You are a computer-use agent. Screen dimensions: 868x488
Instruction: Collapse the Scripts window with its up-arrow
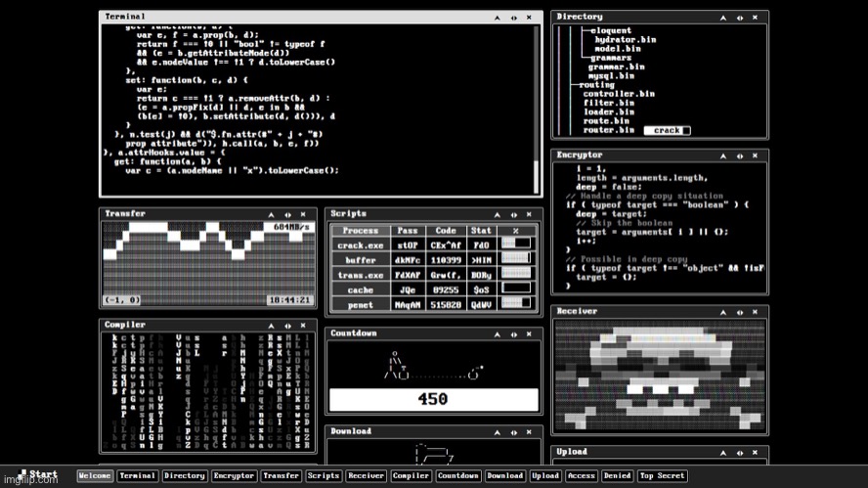pos(498,214)
